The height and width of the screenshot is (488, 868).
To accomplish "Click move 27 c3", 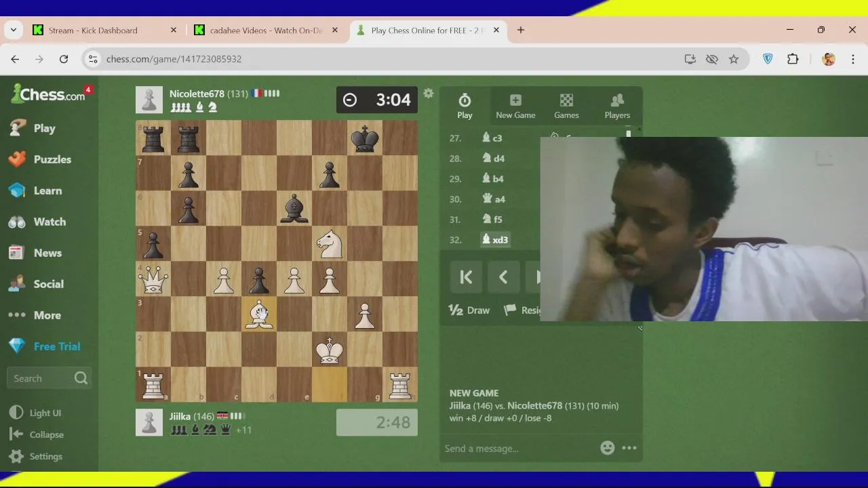I will (x=492, y=138).
